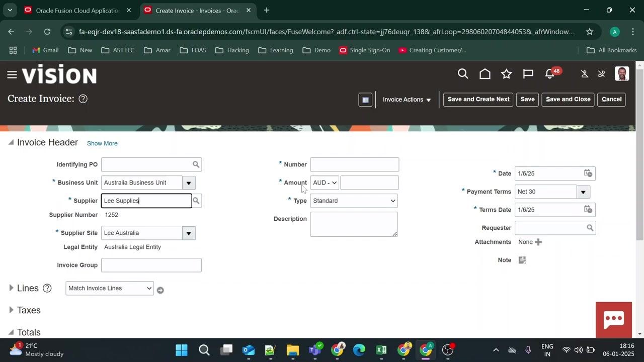
Task: Collapse the Invoice Header section
Action: (11, 143)
